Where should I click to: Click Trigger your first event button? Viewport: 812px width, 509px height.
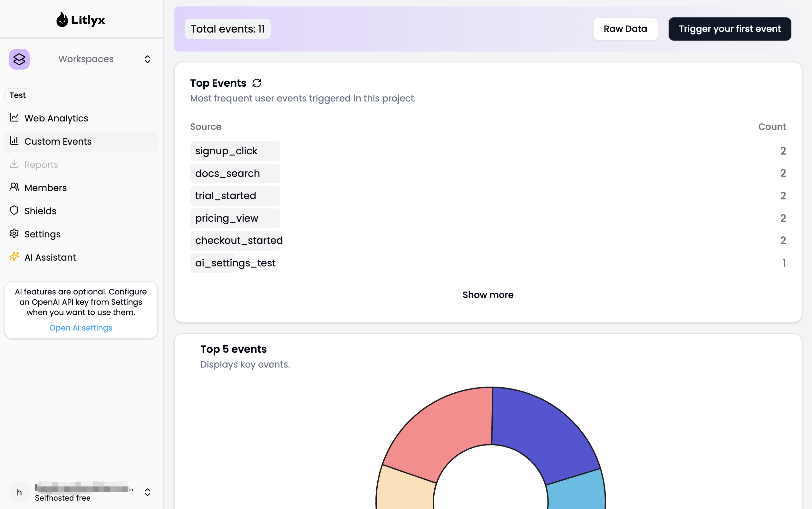coord(730,29)
